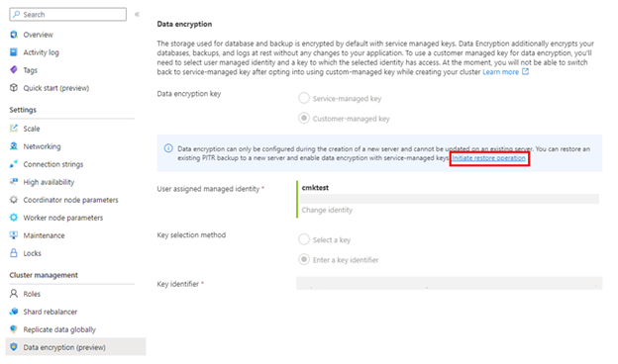Image resolution: width=618 pixels, height=364 pixels.
Task: Choose the Customer-managed key radio button
Action: tap(304, 118)
